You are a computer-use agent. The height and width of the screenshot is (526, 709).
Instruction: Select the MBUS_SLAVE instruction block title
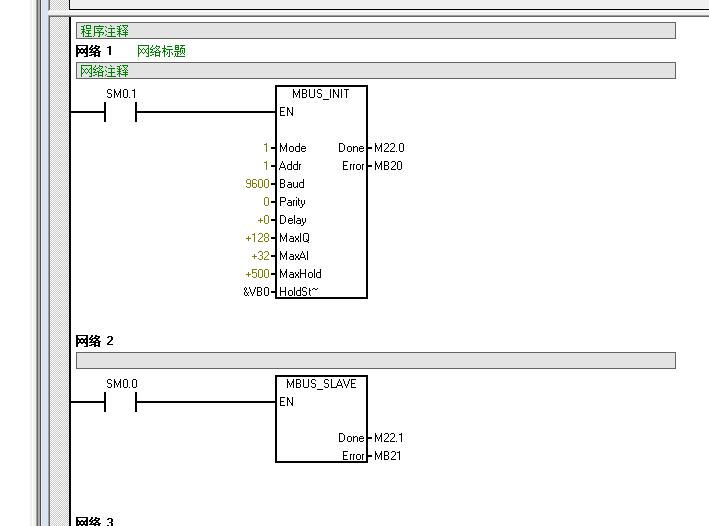coord(321,384)
